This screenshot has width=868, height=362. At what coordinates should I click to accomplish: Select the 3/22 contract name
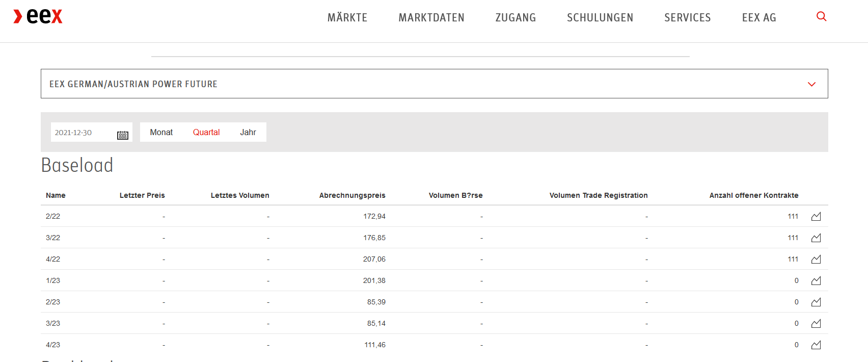(x=53, y=238)
